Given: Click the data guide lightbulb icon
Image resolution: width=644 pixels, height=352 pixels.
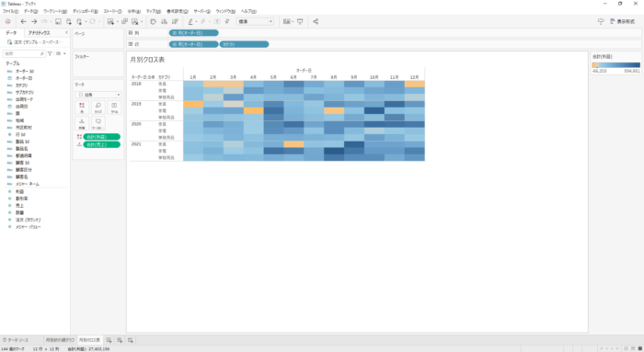Looking at the screenshot, I should [601, 21].
